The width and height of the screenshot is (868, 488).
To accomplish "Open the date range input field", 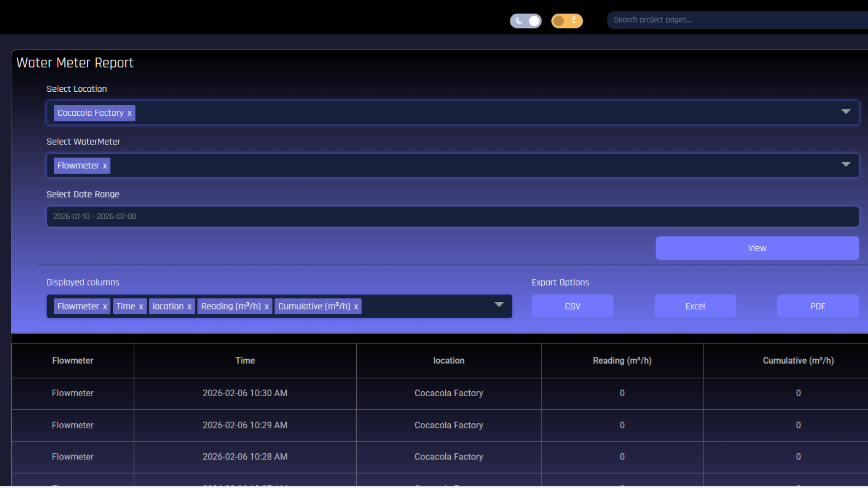I will (452, 216).
